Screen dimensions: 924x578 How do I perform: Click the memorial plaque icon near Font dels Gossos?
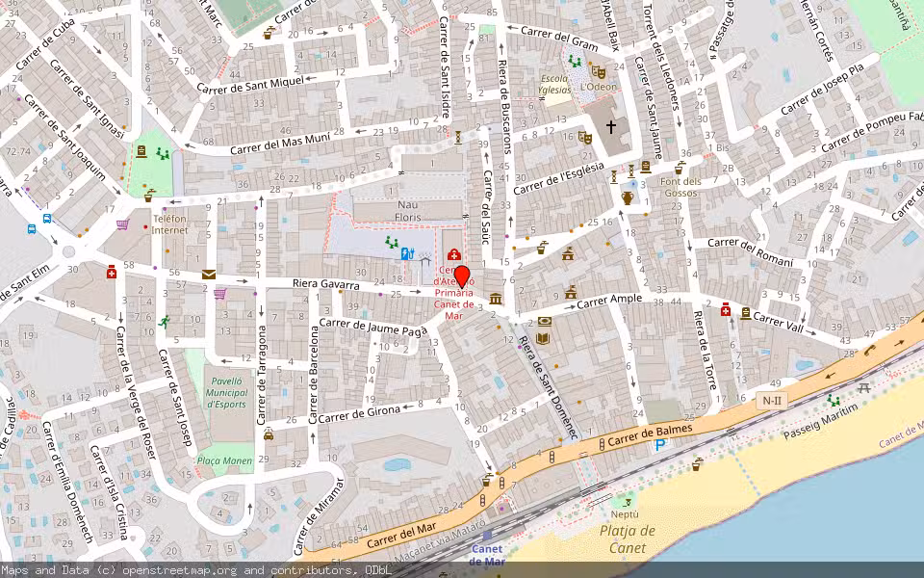pyautogui.click(x=645, y=167)
